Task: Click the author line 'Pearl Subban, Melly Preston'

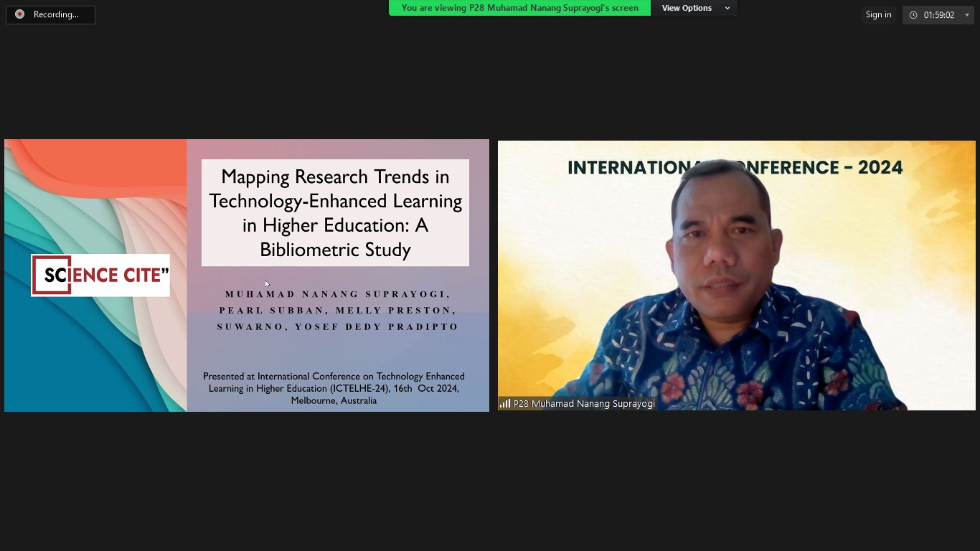Action: pos(337,310)
